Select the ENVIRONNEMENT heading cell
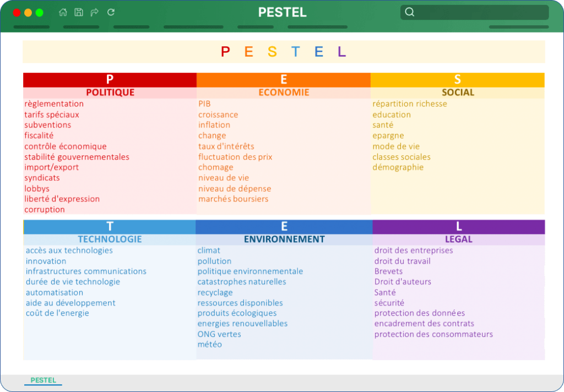Viewport: 564px width, 392px height. [284, 239]
